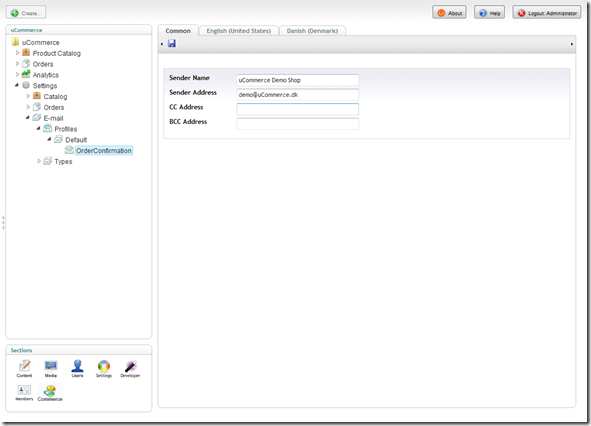Switch to Danish (Denmark) tab
This screenshot has height=426, width=591.
point(312,31)
